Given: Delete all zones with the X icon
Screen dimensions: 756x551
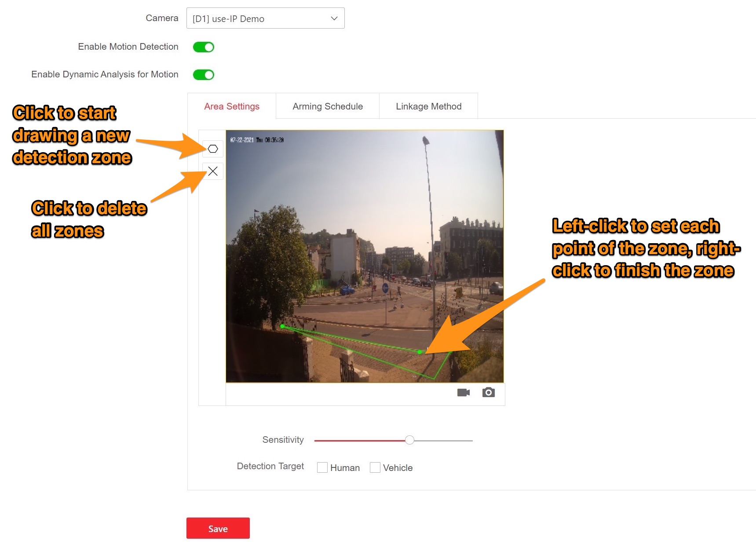Looking at the screenshot, I should click(x=213, y=171).
